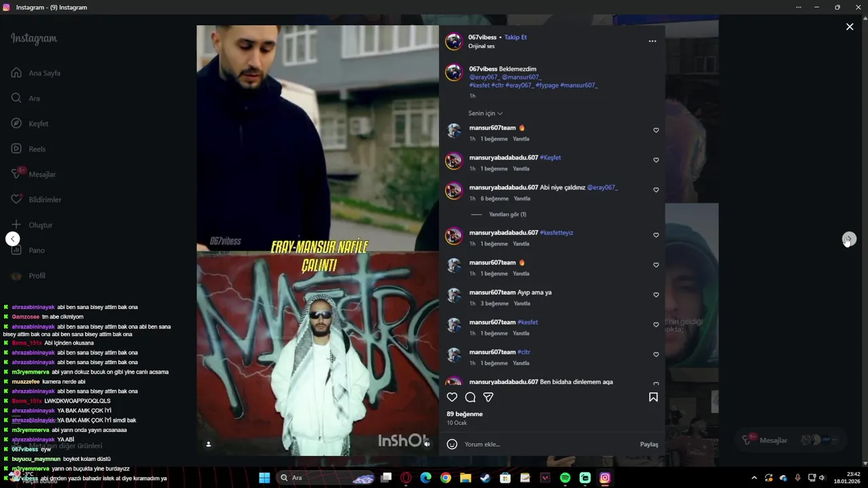This screenshot has width=868, height=488.
Task: Open Keşfet in the sidebar
Action: pyautogui.click(x=30, y=123)
